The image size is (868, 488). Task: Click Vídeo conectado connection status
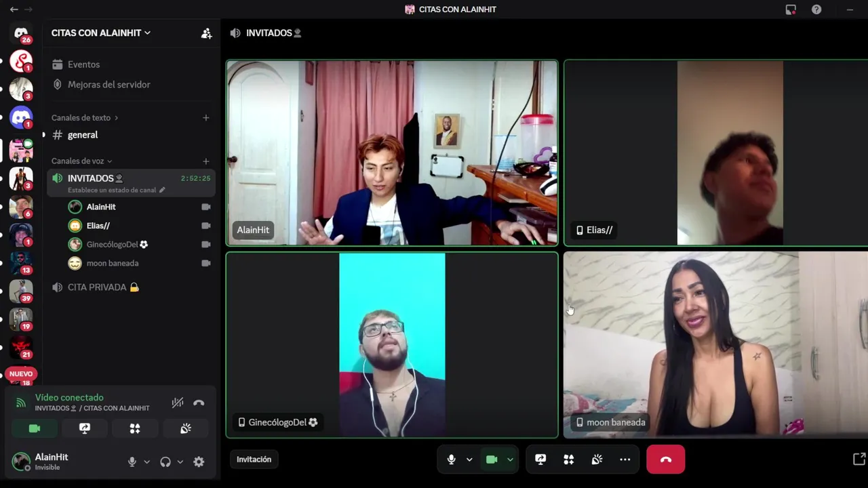coord(69,398)
